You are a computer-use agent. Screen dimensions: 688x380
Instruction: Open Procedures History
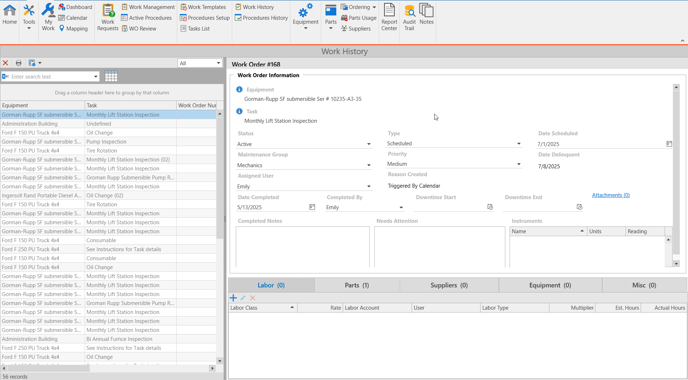click(262, 18)
